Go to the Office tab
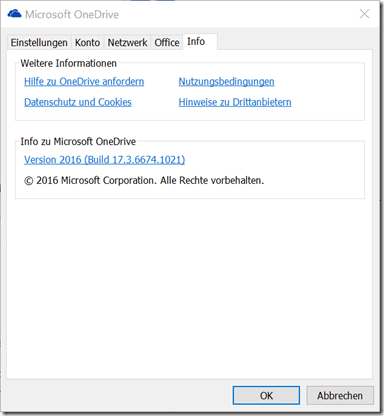Screen dimensions: 384x416 [167, 43]
